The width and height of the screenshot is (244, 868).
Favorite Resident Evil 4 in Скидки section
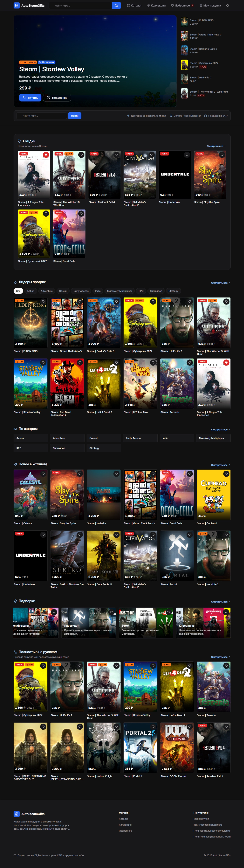click(x=116, y=155)
